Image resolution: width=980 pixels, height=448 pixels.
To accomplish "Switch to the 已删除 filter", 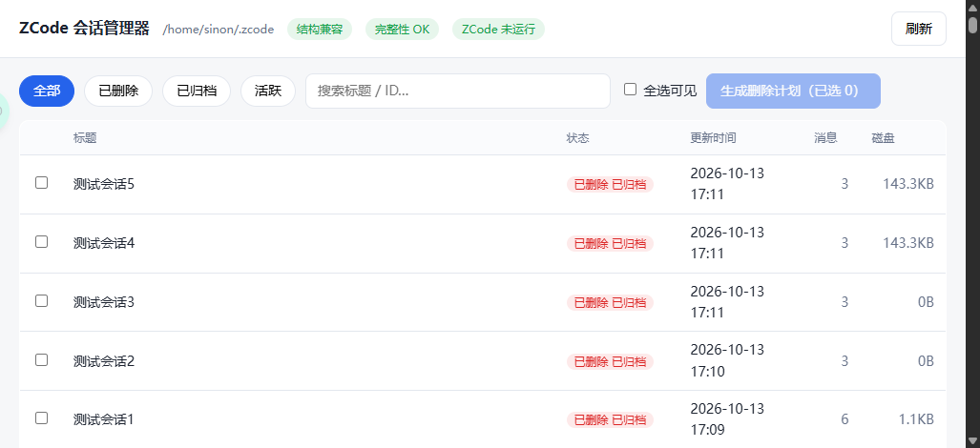I will (x=118, y=92).
